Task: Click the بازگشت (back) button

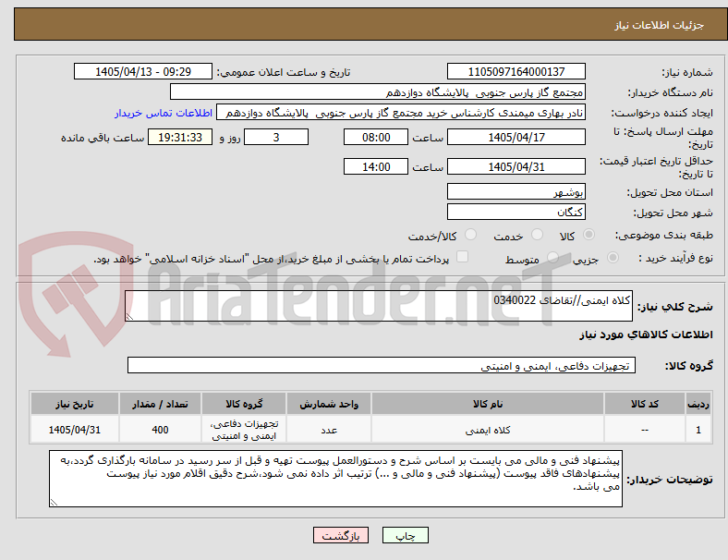Action: point(341,535)
